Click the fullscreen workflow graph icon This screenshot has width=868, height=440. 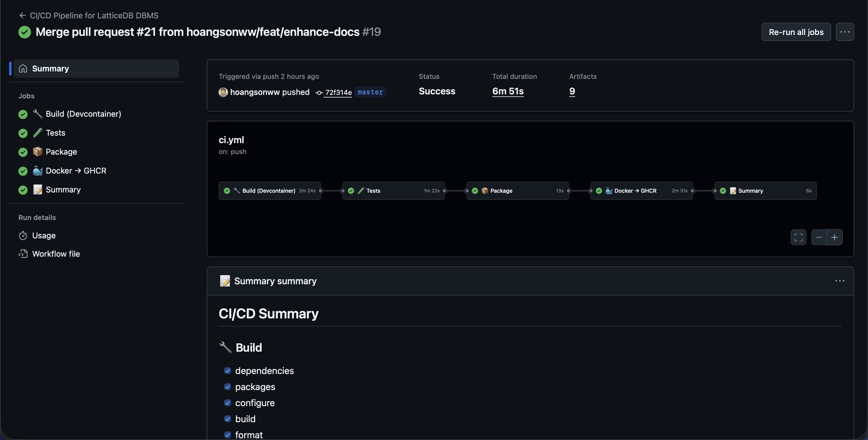798,237
